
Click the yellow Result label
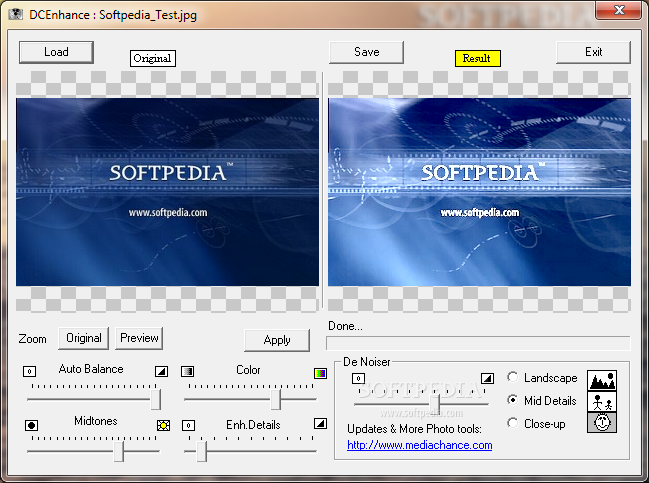click(478, 58)
